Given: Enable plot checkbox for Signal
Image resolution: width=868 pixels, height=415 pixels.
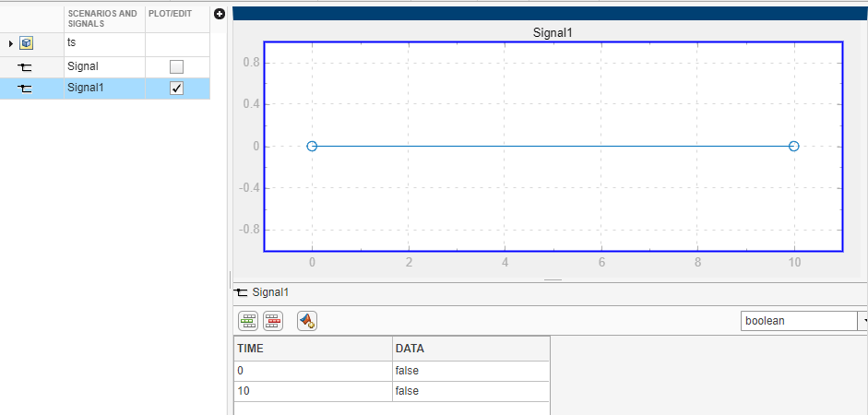Looking at the screenshot, I should (x=176, y=67).
